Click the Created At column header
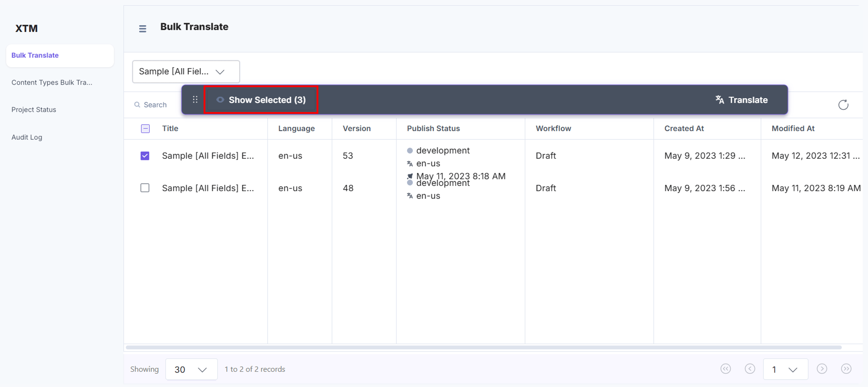868x387 pixels. click(x=684, y=128)
